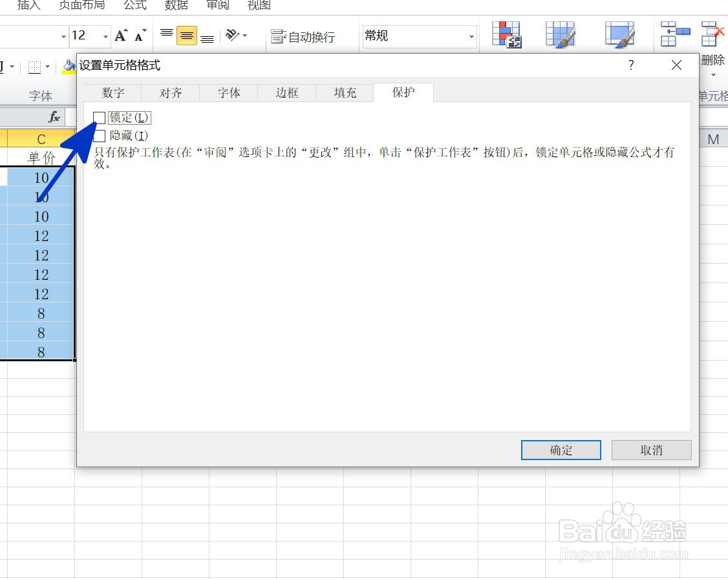Click the insert cells icon

[x=675, y=34]
